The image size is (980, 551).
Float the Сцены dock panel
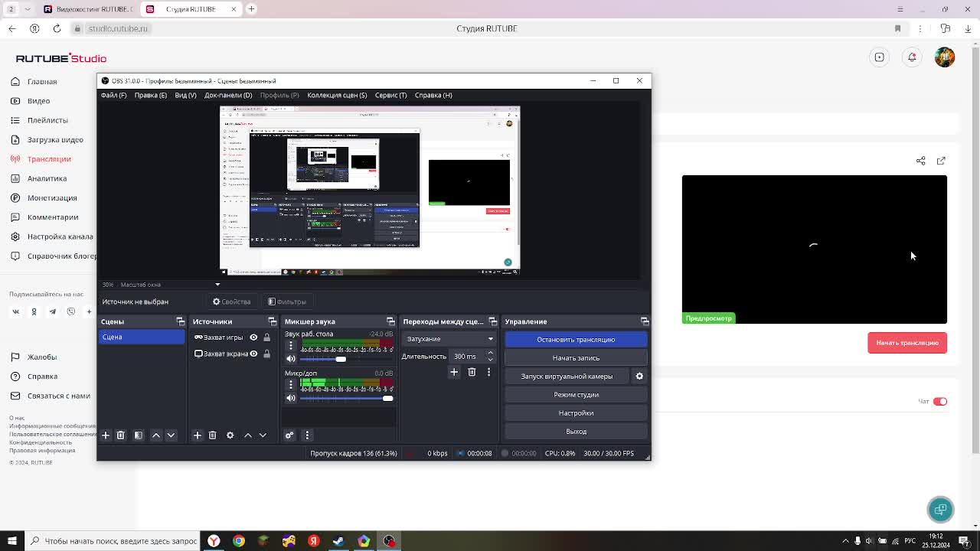click(180, 321)
